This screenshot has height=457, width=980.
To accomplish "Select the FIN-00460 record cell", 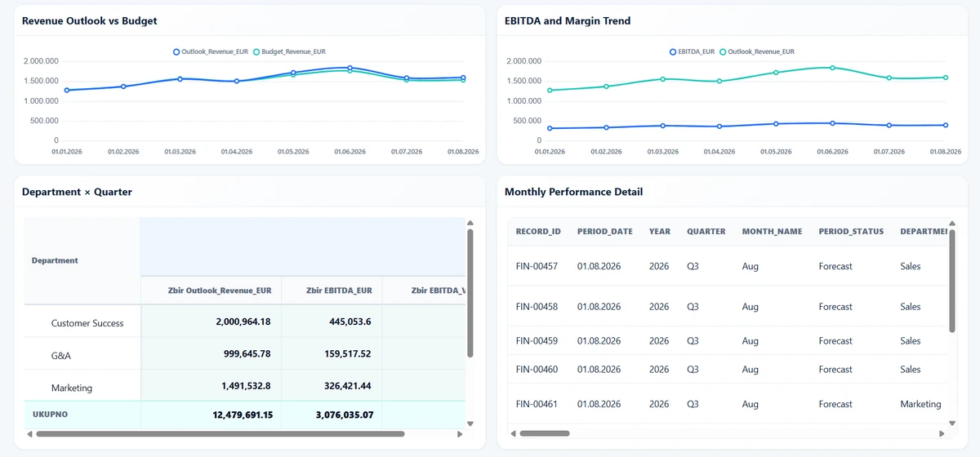I will click(x=537, y=370).
